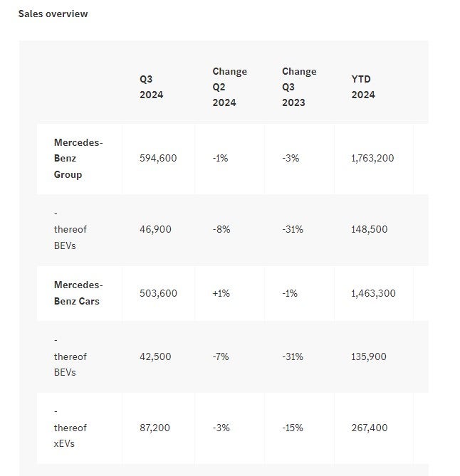Click the 46,900 BEV sales cell
The width and height of the screenshot is (460, 476).
coord(155,229)
